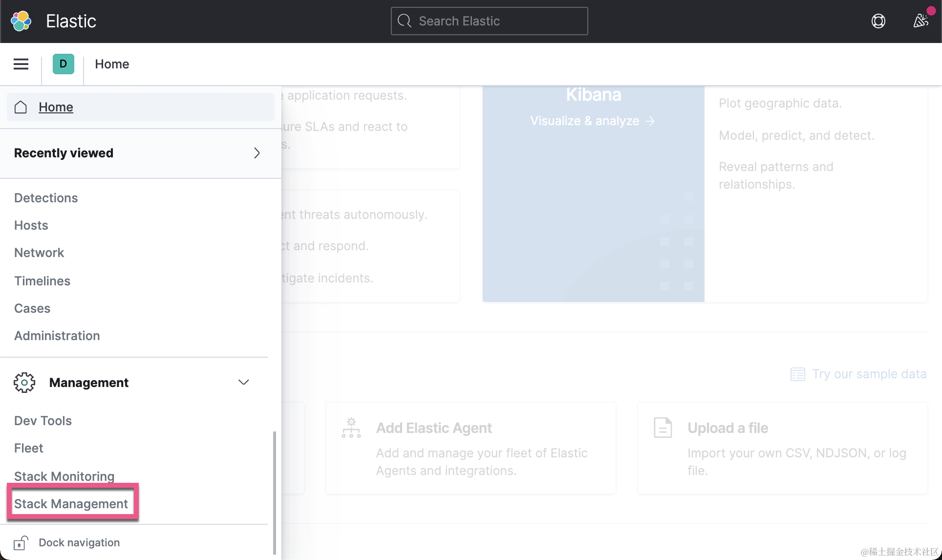Click the Upload a file document icon
This screenshot has width=942, height=560.
click(663, 428)
